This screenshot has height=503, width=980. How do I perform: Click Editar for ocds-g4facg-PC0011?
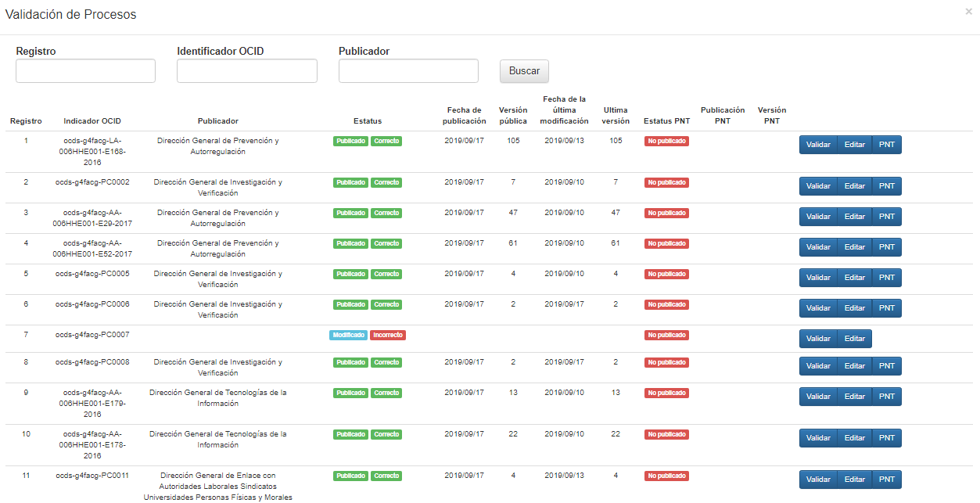coord(855,480)
